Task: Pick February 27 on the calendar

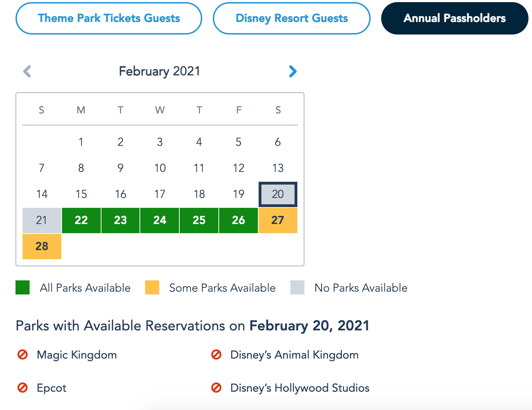Action: [278, 220]
